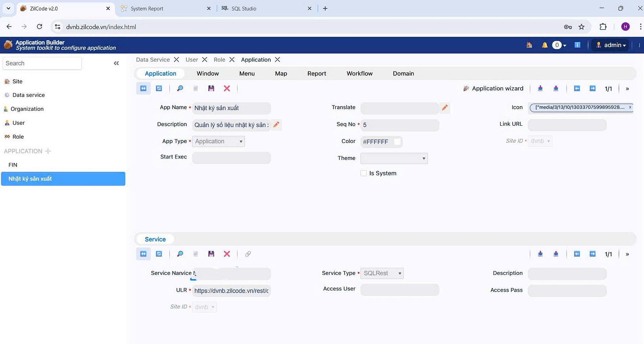This screenshot has height=344, width=644.
Task: Open home icon in header bar
Action: [x=529, y=45]
